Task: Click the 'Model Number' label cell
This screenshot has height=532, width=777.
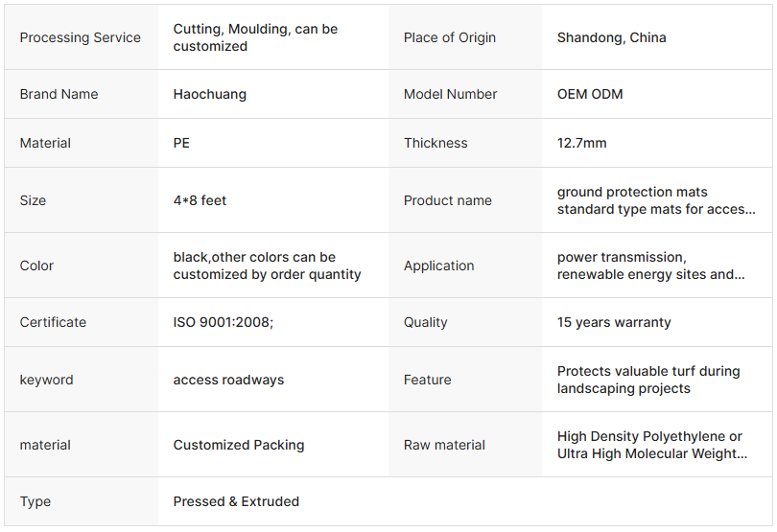Action: pyautogui.click(x=451, y=95)
